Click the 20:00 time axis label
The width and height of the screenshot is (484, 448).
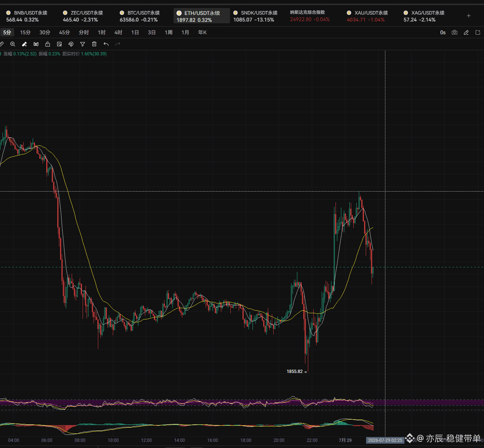279,440
